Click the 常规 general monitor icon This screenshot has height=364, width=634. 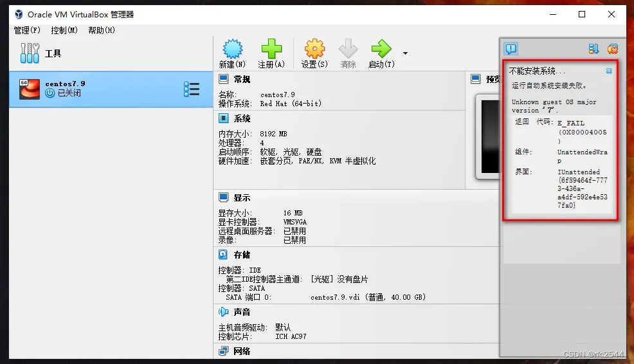click(224, 79)
